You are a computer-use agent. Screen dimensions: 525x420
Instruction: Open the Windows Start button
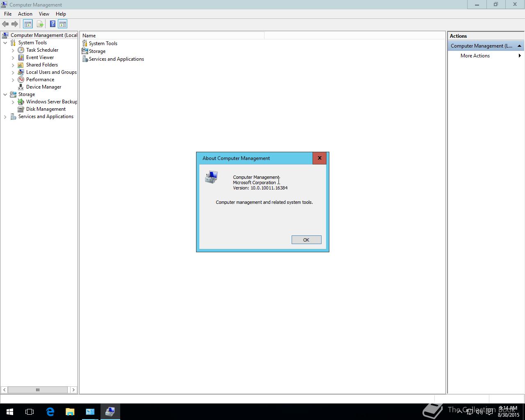pos(10,412)
